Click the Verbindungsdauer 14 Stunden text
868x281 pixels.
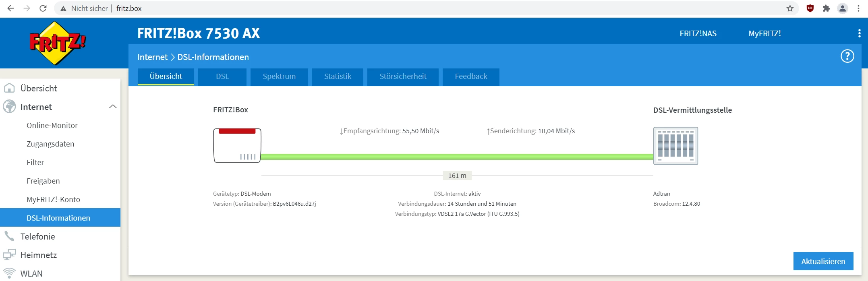[x=457, y=204]
